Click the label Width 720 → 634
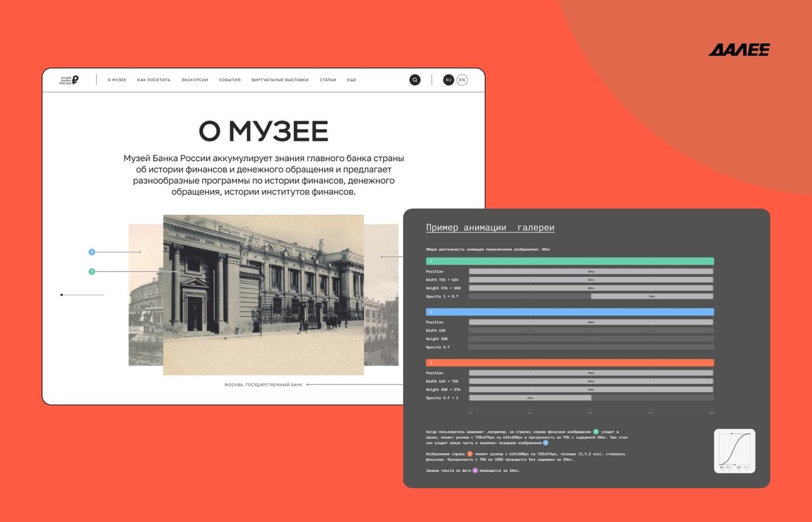Screen dimensions: 812x522 point(443,280)
